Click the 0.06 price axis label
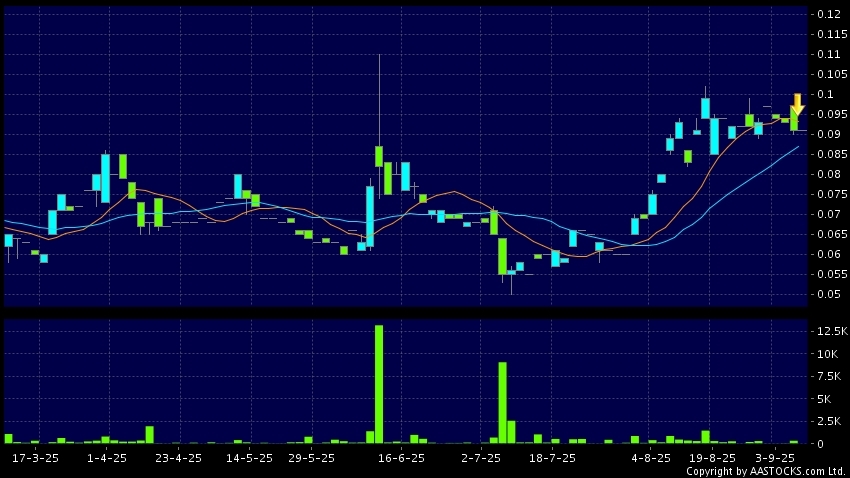850x478 pixels. 829,254
